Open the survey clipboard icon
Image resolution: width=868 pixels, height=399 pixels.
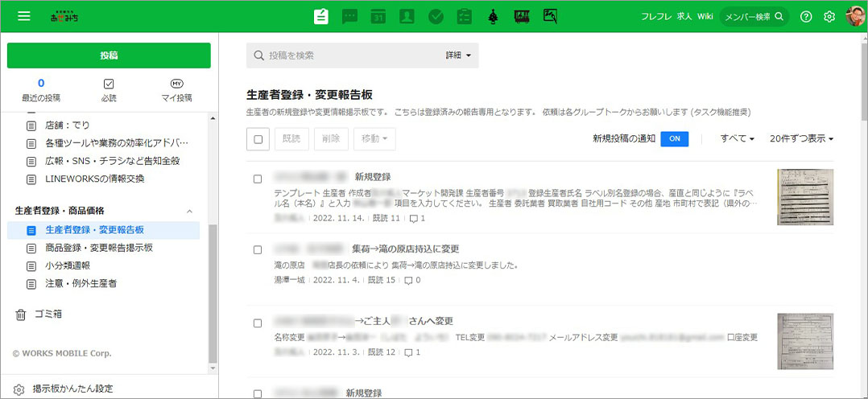point(464,16)
